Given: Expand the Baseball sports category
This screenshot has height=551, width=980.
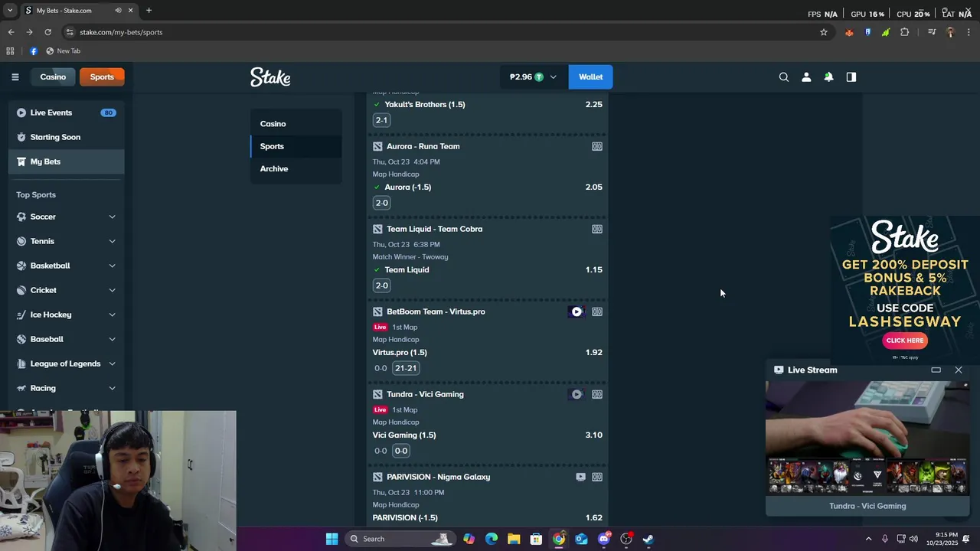Looking at the screenshot, I should tap(112, 339).
